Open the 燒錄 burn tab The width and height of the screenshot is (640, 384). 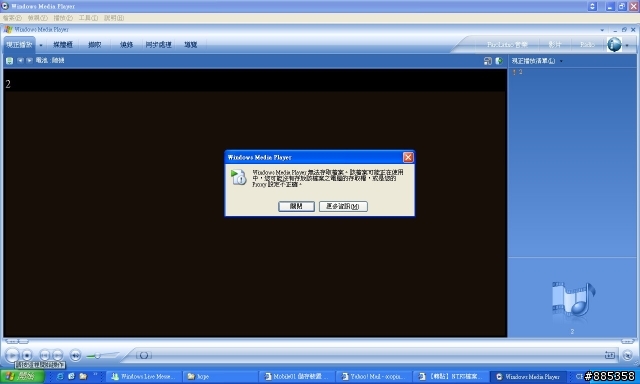(127, 45)
